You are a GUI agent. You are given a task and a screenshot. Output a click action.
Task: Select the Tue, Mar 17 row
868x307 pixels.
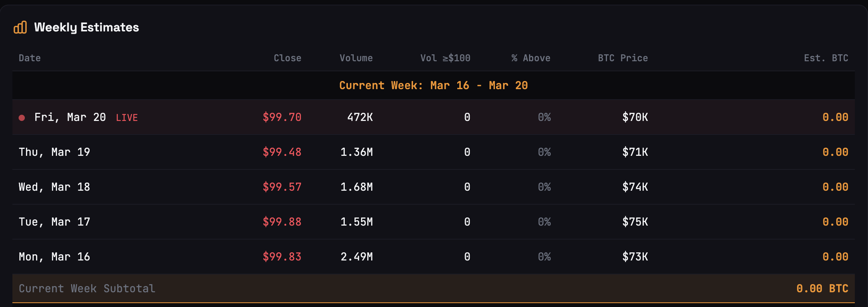[x=54, y=222]
